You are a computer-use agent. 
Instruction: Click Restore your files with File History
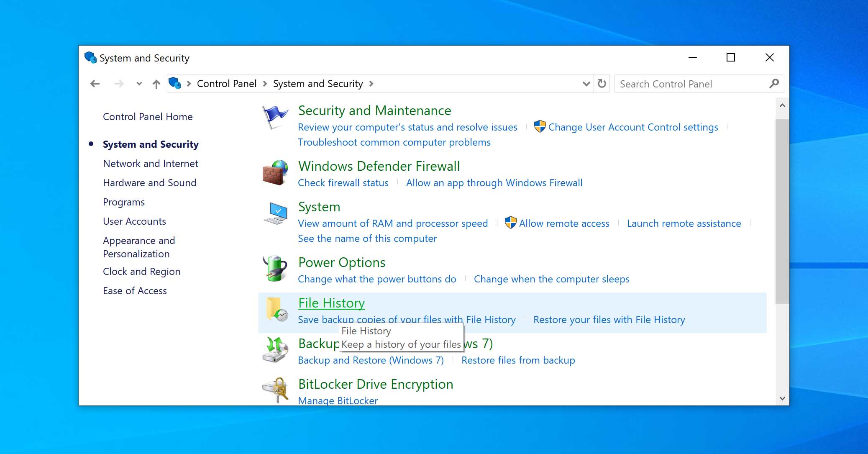point(609,320)
